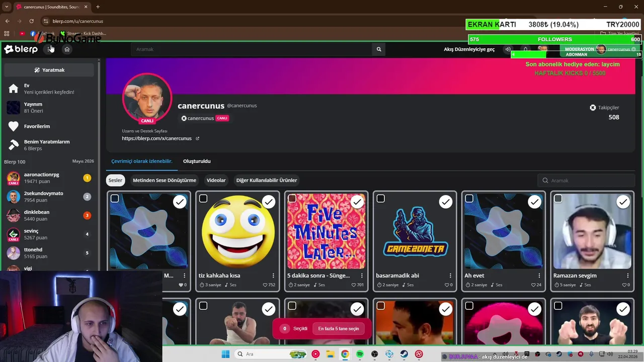644x362 pixels.
Task: Focus the Aramak search field above the sound grid
Action: (x=586, y=180)
